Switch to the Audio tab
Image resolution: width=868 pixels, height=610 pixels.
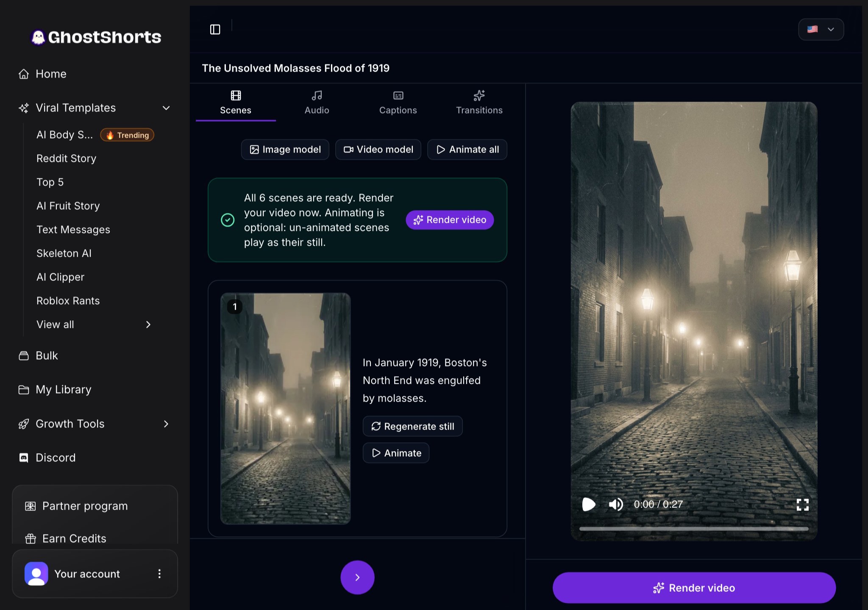tap(317, 103)
